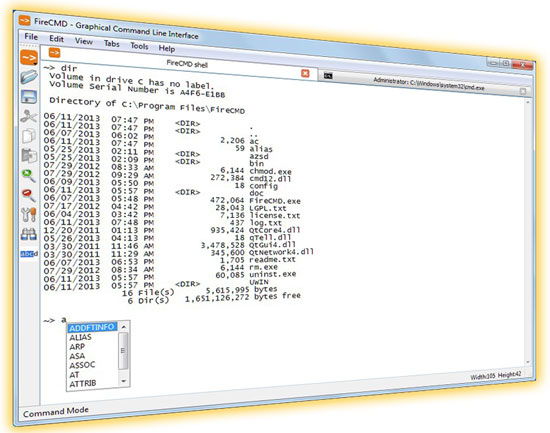Open settings via wrench tools icon
550x433 pixels.
[x=29, y=214]
